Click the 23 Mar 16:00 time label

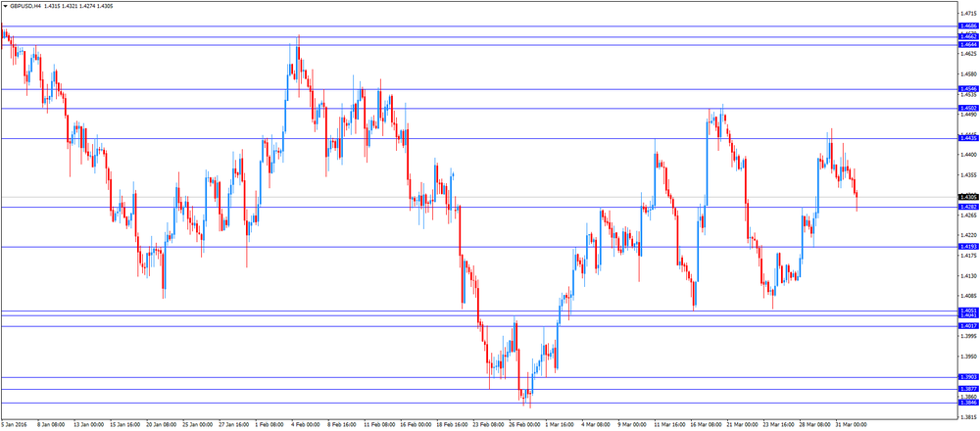click(777, 425)
